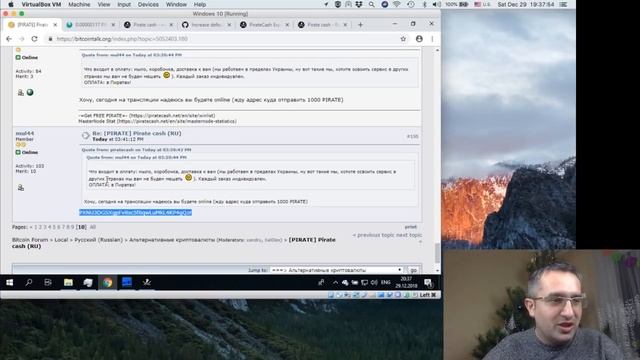Open the VirtualBox Machine menu
The width and height of the screenshot is (640, 360).
click(79, 4)
